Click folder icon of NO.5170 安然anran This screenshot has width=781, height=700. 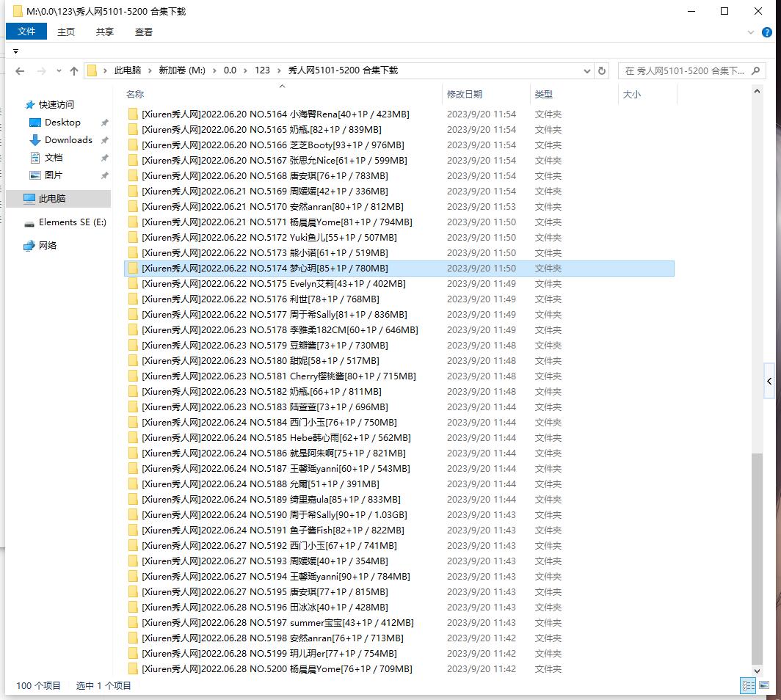tap(133, 207)
